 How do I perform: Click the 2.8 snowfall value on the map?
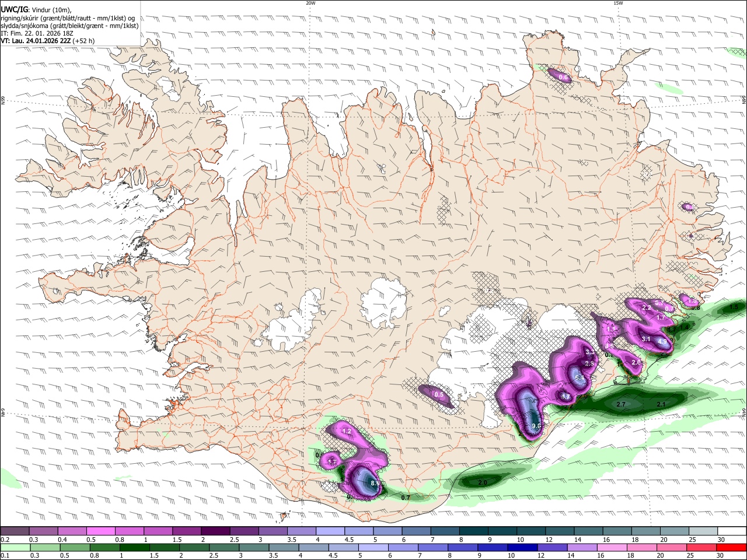(x=589, y=363)
